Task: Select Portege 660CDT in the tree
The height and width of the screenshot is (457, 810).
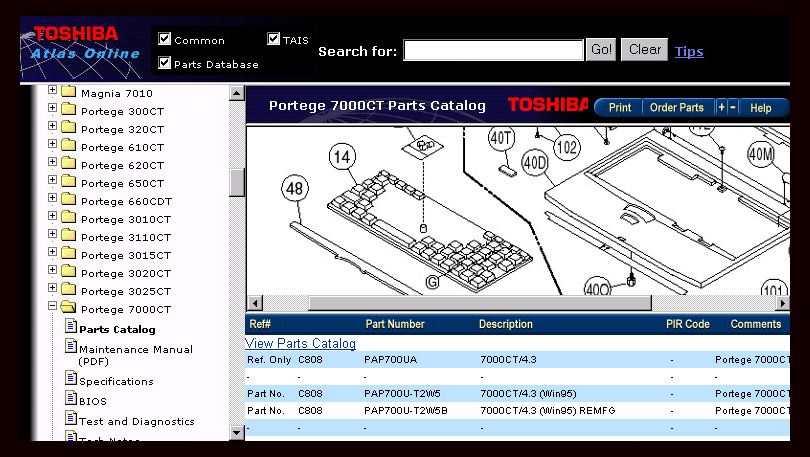Action: (x=127, y=201)
